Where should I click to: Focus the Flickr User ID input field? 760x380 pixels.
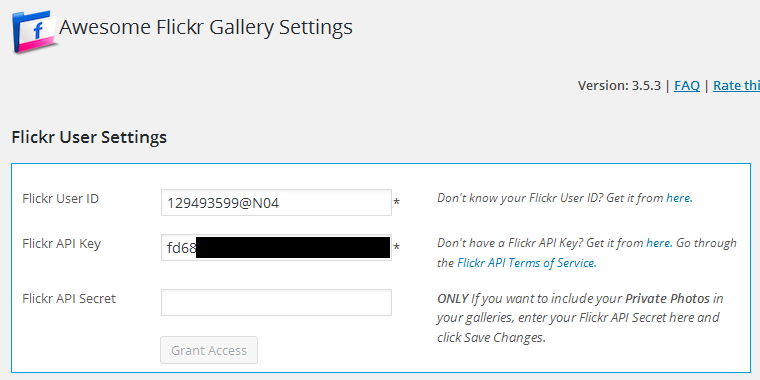(276, 203)
